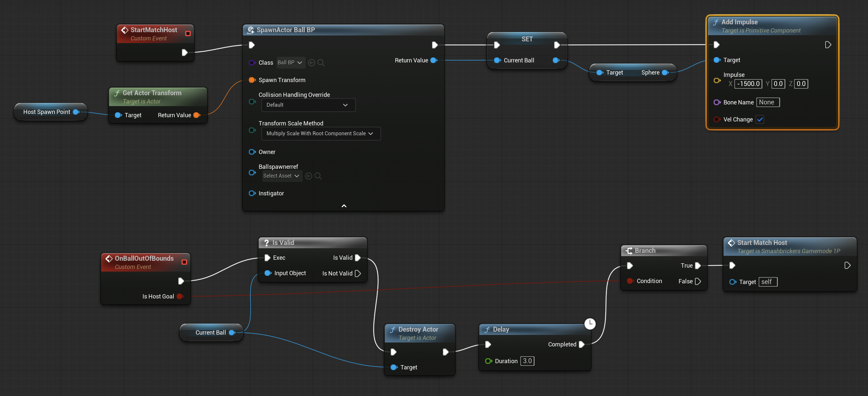Use the Class 'use selected asset' arrow icon

(311, 63)
